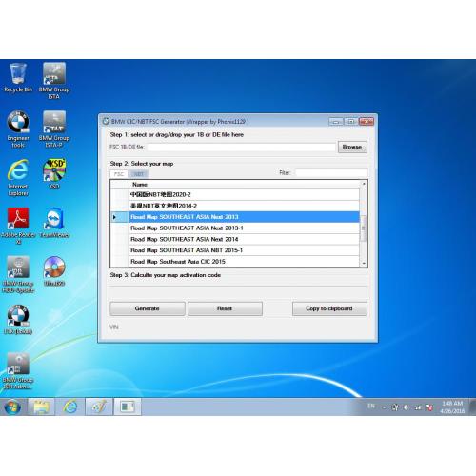Select Road Map Southeast Asia CIC 2015

245,262
